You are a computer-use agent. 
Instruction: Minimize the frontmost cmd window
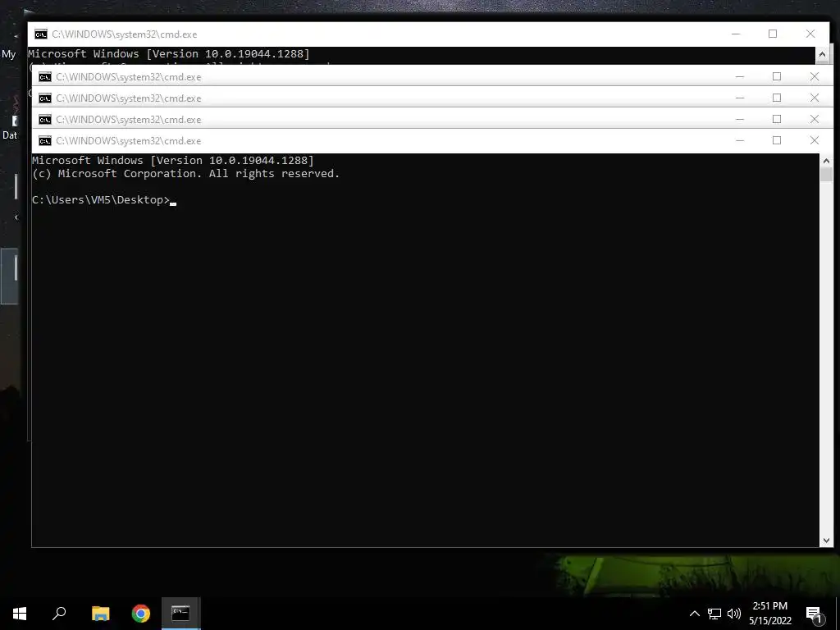740,140
